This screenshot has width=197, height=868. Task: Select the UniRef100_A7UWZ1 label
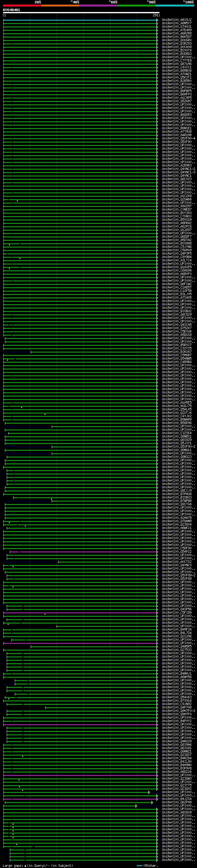coord(177,74)
